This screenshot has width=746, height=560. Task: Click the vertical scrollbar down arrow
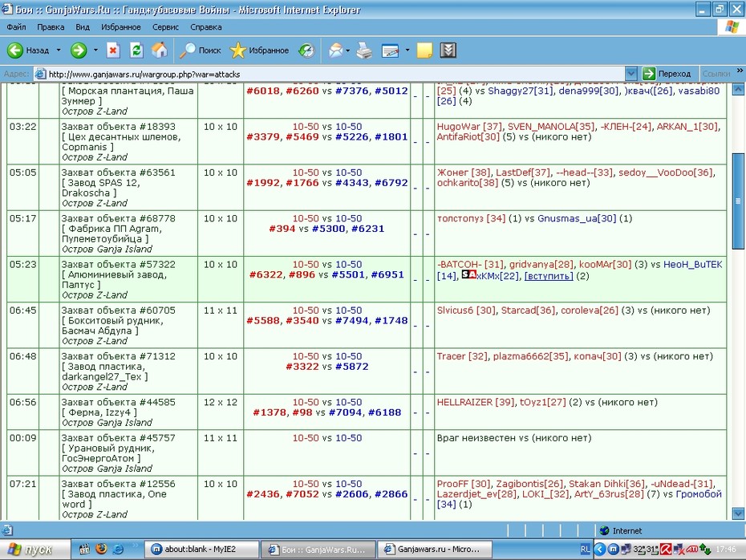(x=739, y=513)
